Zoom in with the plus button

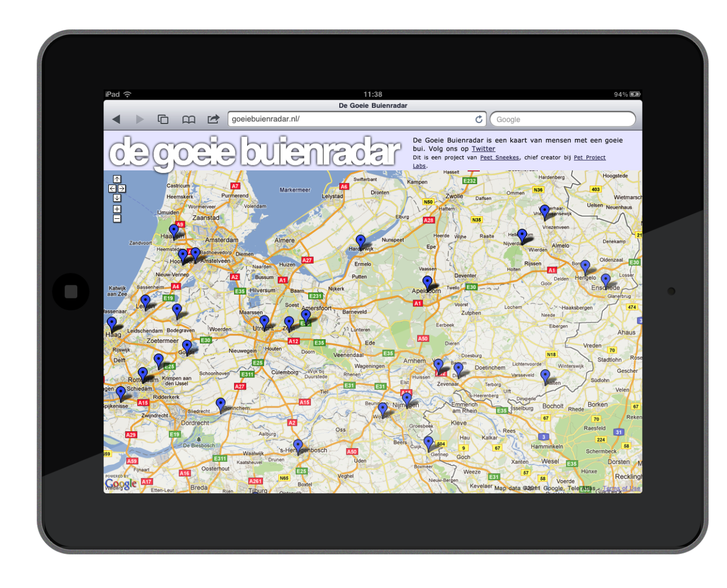pos(117,209)
